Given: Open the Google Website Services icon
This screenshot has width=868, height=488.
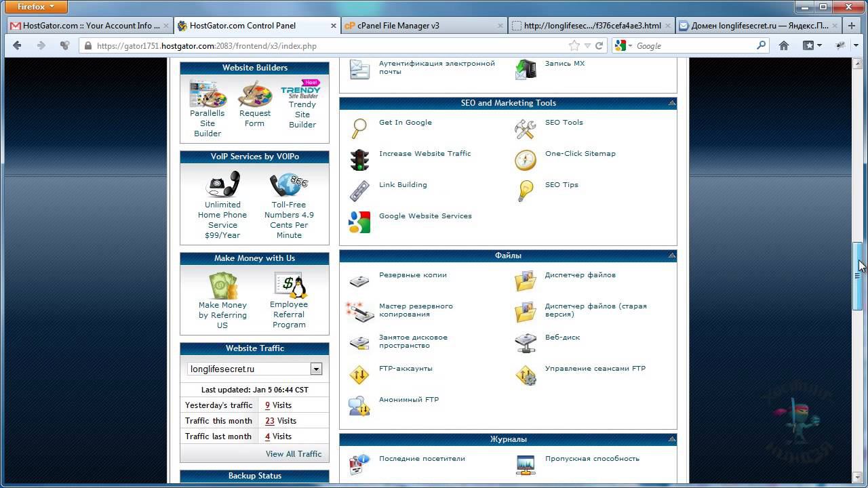Looking at the screenshot, I should pyautogui.click(x=359, y=222).
